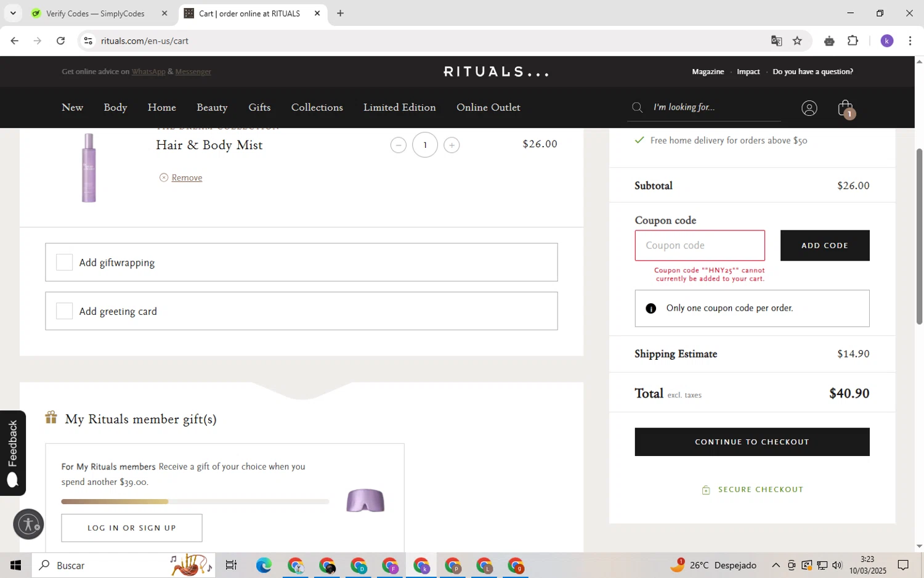The width and height of the screenshot is (924, 578).
Task: Show hidden system tray icons
Action: point(776,565)
